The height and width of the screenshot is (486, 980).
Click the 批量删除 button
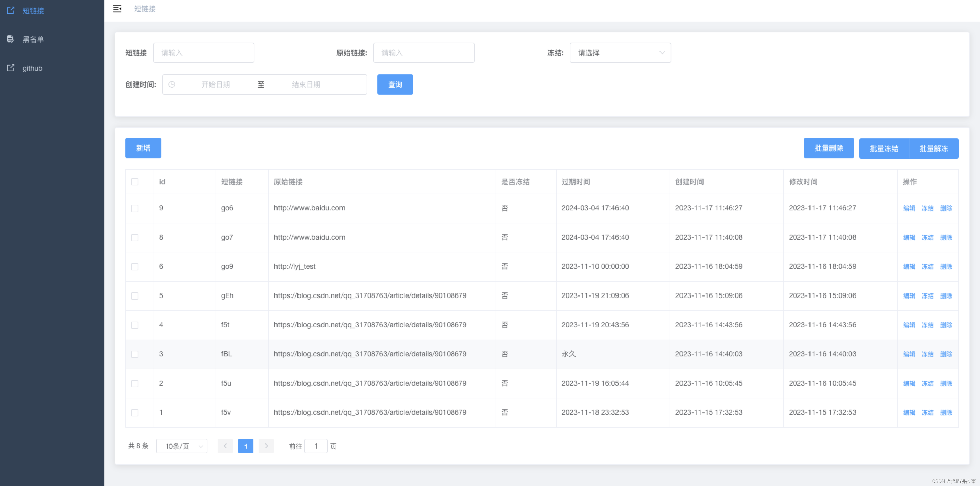coord(829,148)
